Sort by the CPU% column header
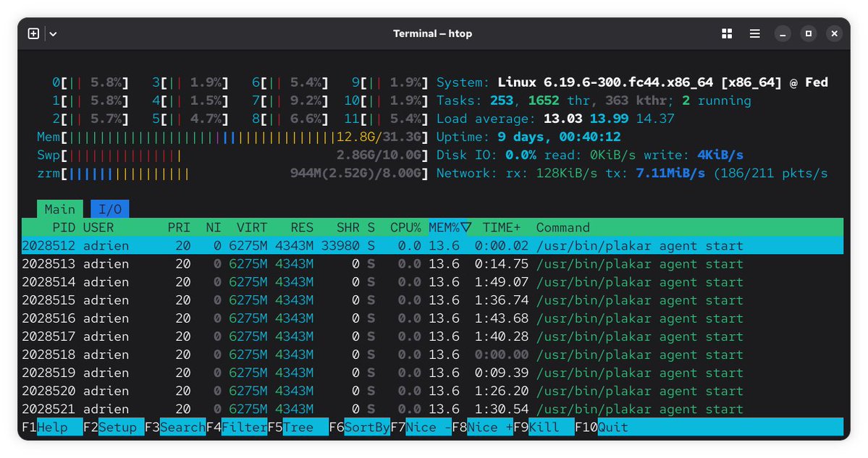This screenshot has width=868, height=458. point(405,227)
